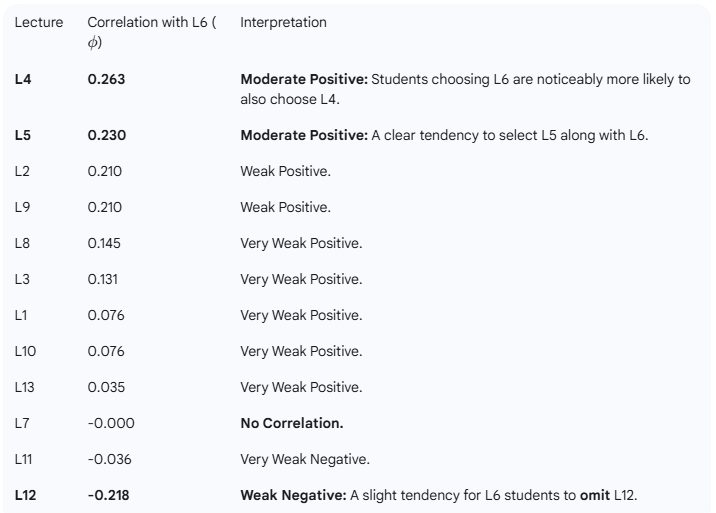
Task: Click the -0.218 correlation value
Action: [x=108, y=495]
